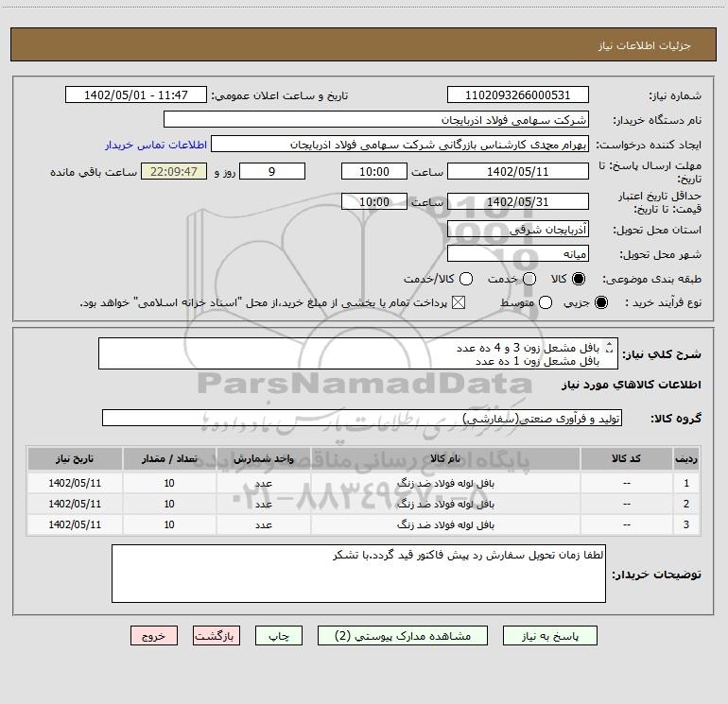Viewport: 728px width, 704px height.
Task: Click the ردیف column header
Action: coord(686,458)
